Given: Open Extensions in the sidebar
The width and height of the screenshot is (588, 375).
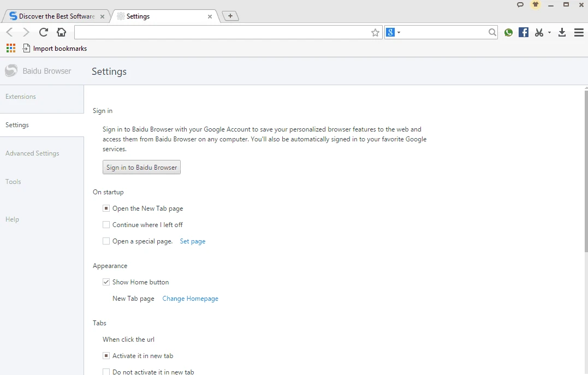Looking at the screenshot, I should point(21,97).
